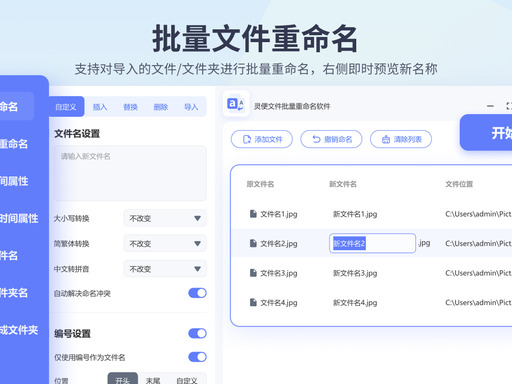Open the sidebar item ending in 成文件夹

[19, 330]
